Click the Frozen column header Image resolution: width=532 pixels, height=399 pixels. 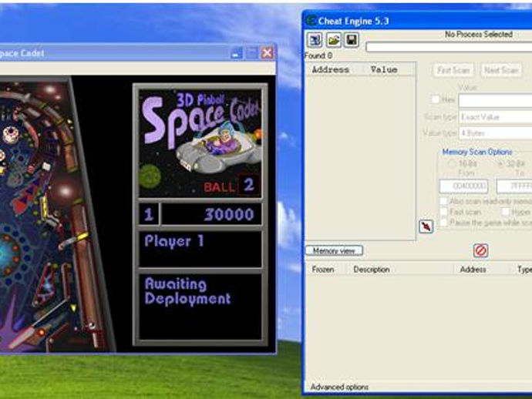pyautogui.click(x=323, y=270)
